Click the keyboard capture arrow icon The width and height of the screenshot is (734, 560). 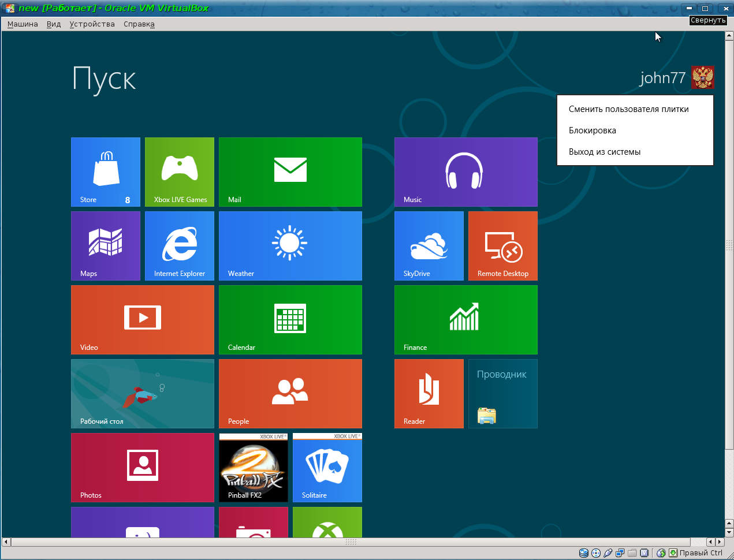[x=673, y=553]
